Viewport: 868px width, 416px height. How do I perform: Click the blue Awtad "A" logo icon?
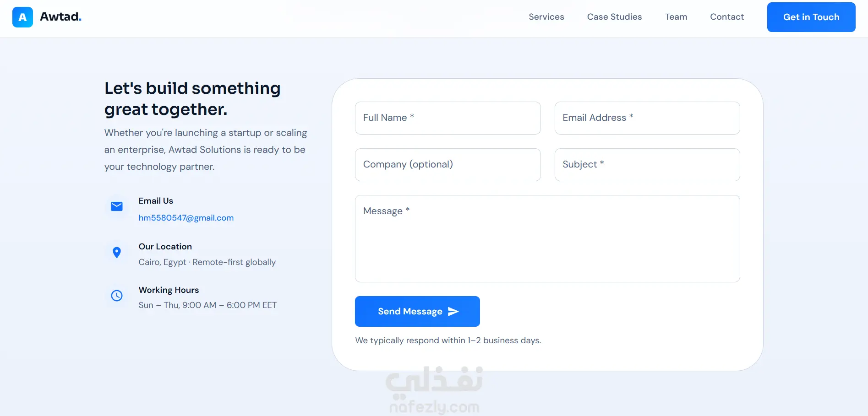[x=22, y=17]
